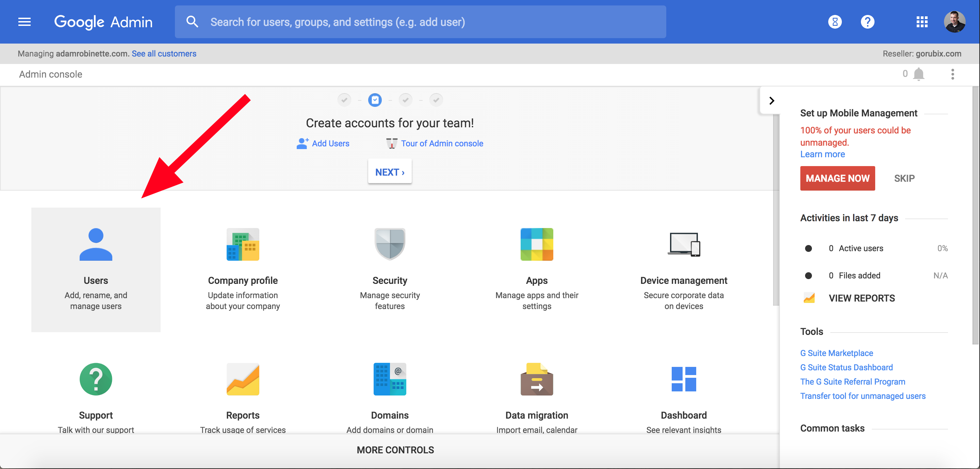
Task: Click Learn more link
Action: click(822, 154)
